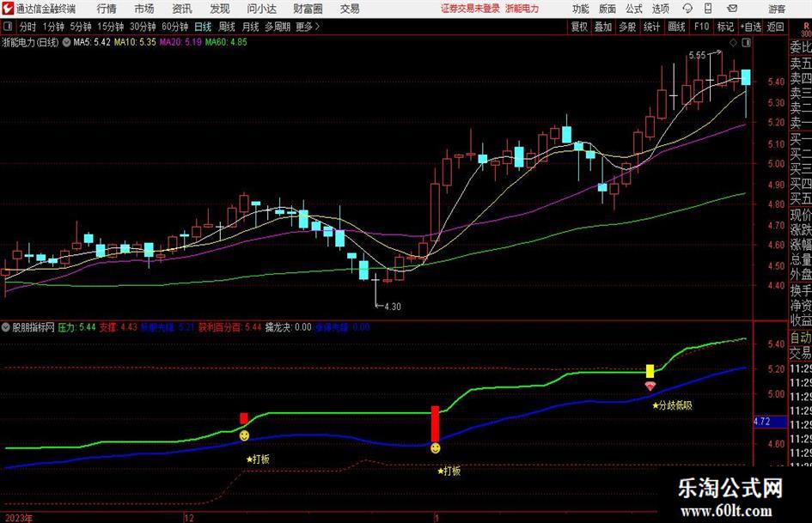Click the red 浙能电力 title link

[x=522, y=9]
